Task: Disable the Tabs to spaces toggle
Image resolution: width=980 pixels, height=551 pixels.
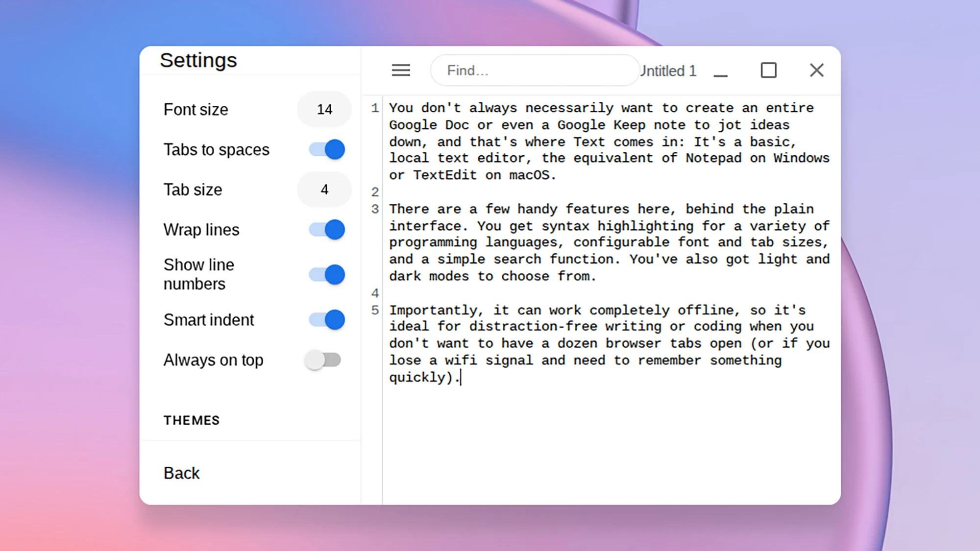Action: click(x=326, y=149)
